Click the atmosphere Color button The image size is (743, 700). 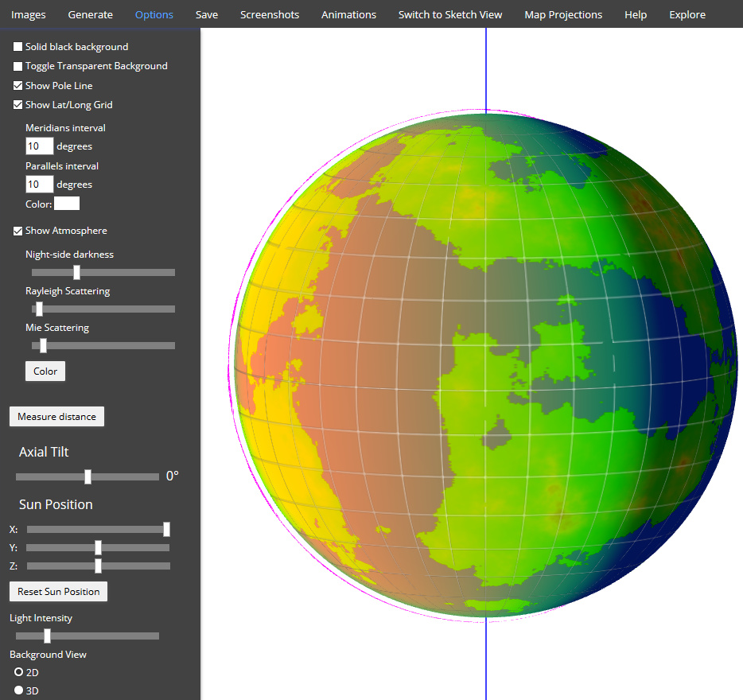tap(45, 371)
